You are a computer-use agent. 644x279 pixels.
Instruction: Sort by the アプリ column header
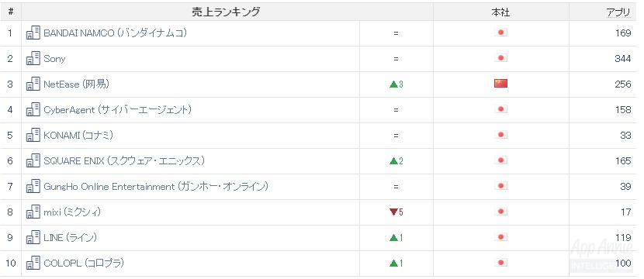618,12
